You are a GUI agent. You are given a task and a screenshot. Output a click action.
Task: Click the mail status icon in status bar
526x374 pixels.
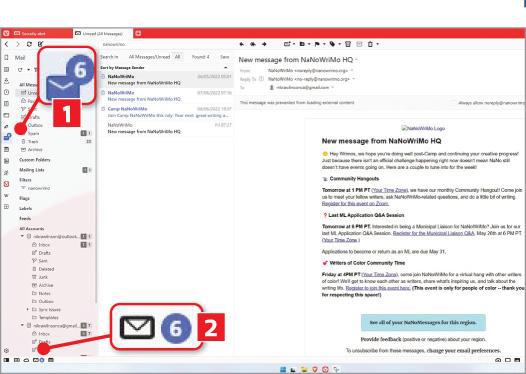pos(38,360)
